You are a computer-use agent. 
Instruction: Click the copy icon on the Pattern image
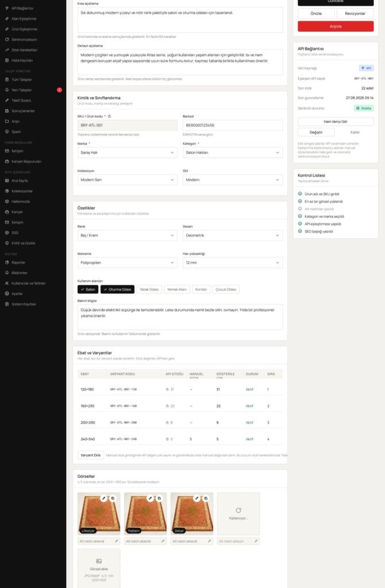160,498
